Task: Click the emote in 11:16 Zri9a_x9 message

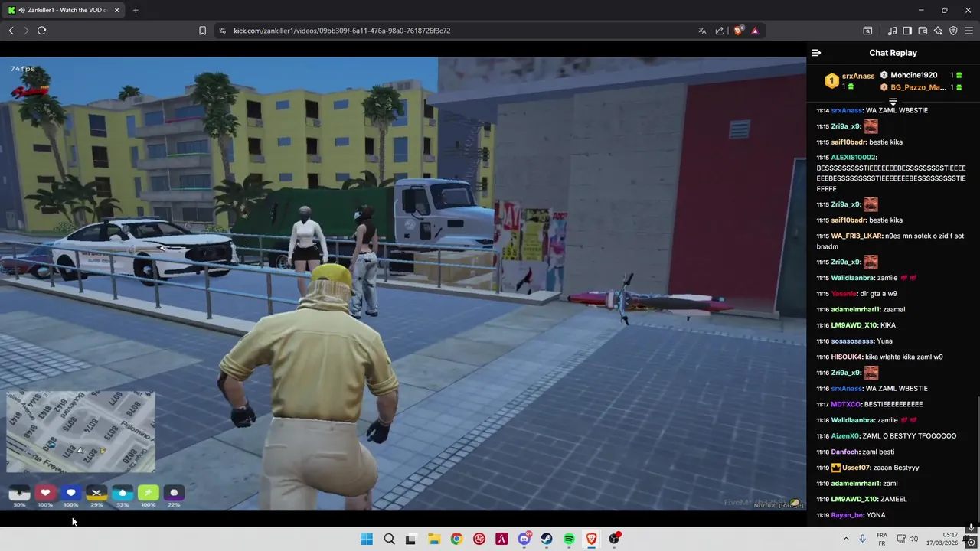Action: [x=871, y=373]
